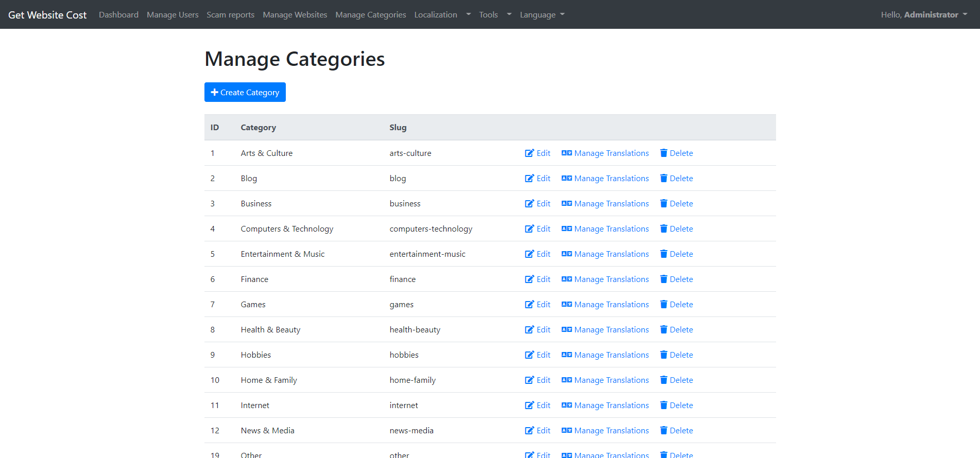
Task: Click the translations icon for Hobbies row
Action: [x=566, y=355]
